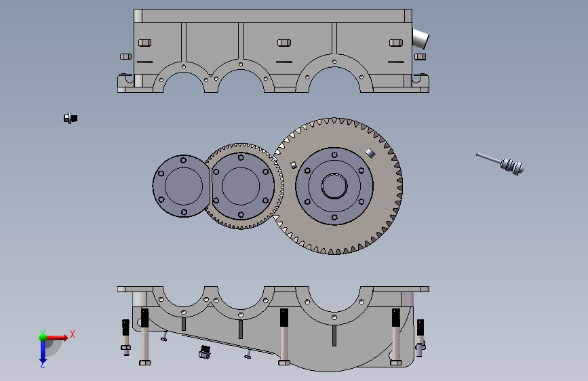
Task: Select the small round end cap beside the medium gear
Action: (182, 186)
